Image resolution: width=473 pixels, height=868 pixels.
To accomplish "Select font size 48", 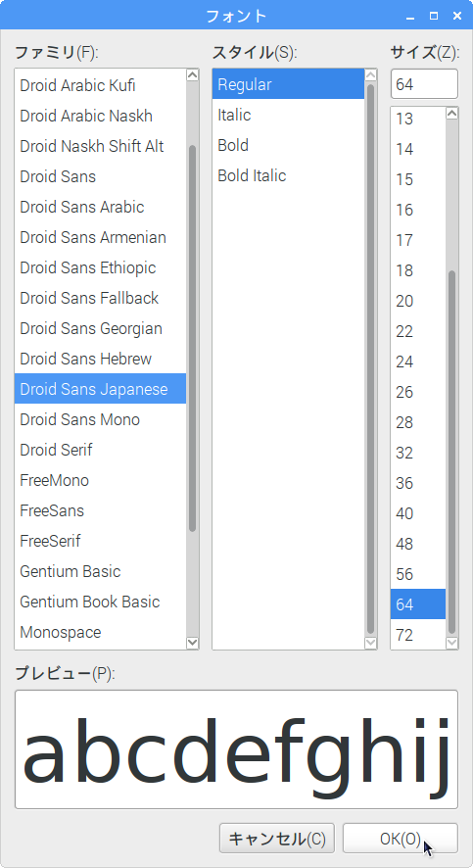I will tap(418, 544).
